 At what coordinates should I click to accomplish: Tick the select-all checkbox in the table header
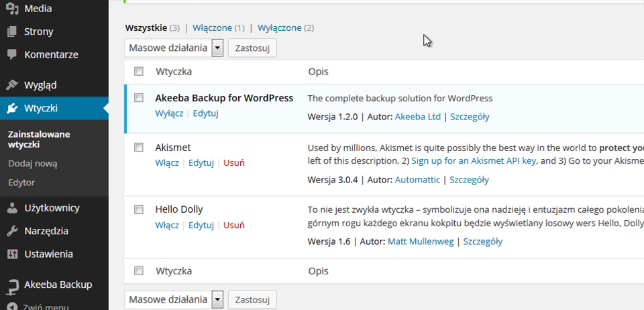(x=139, y=71)
